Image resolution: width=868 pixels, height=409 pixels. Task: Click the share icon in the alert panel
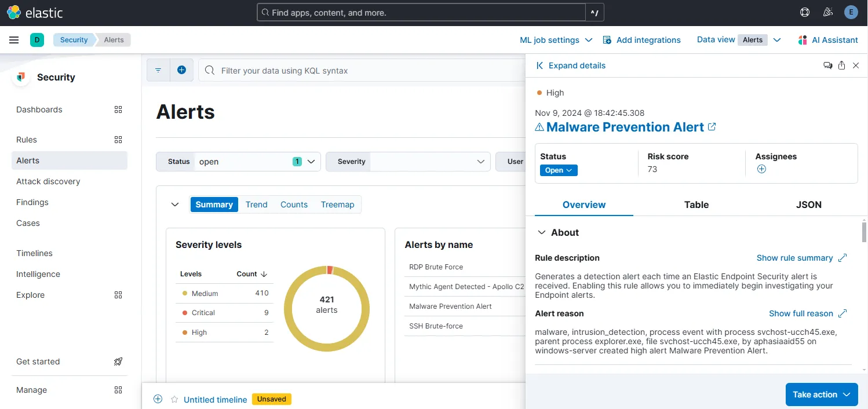(x=841, y=65)
